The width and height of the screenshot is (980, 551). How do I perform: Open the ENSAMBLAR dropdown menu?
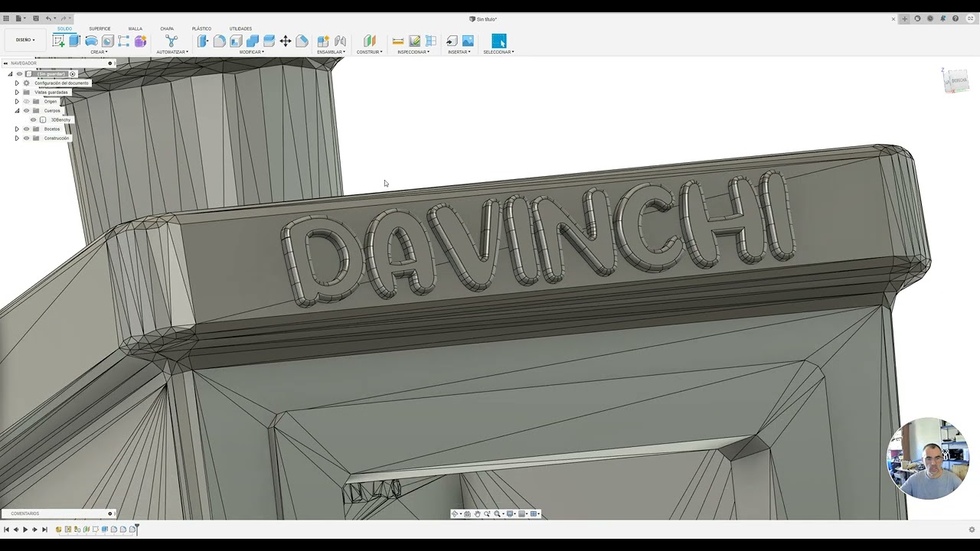[332, 52]
